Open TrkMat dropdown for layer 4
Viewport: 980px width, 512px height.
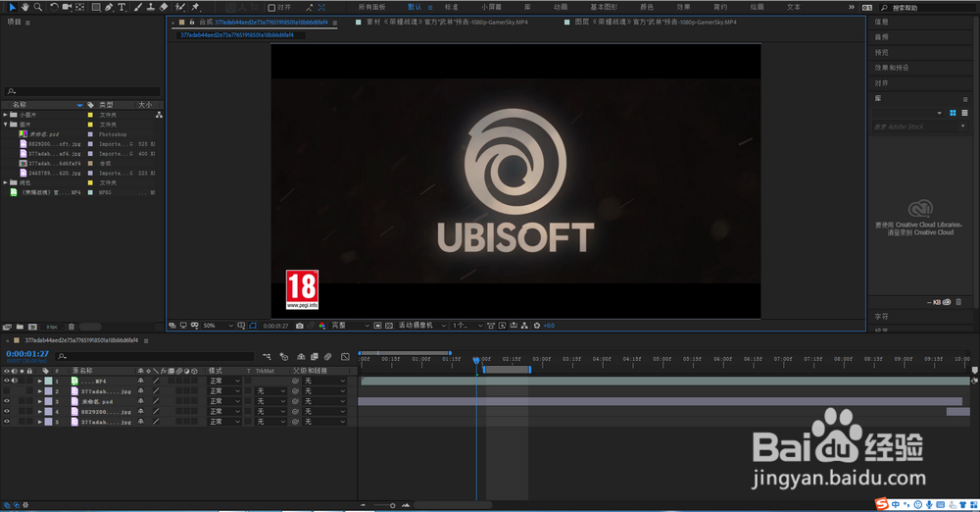coord(271,411)
